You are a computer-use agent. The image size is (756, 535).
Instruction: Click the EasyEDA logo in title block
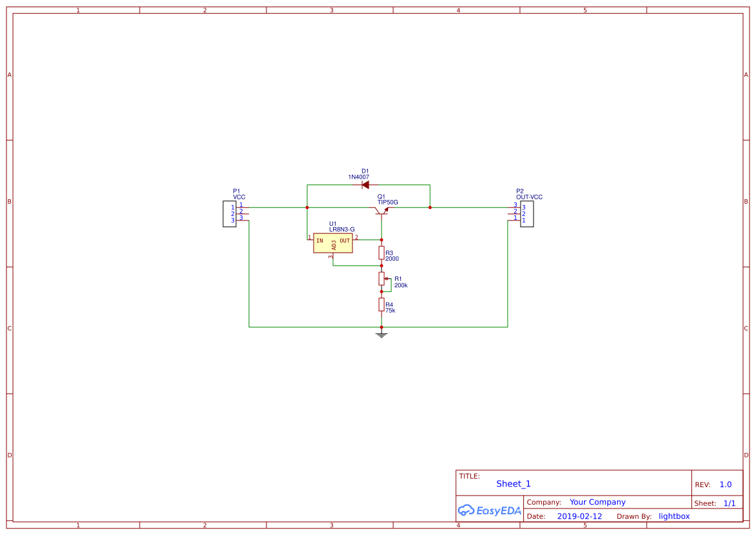pos(490,510)
